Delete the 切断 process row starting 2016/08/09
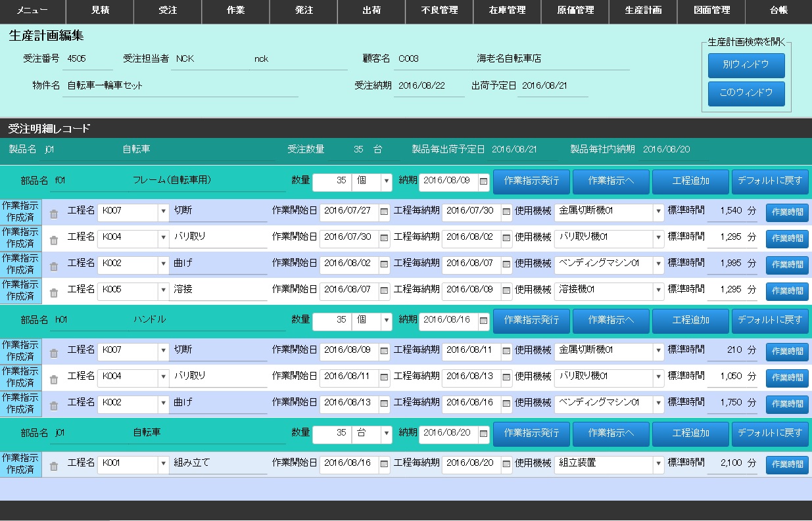 click(x=54, y=353)
